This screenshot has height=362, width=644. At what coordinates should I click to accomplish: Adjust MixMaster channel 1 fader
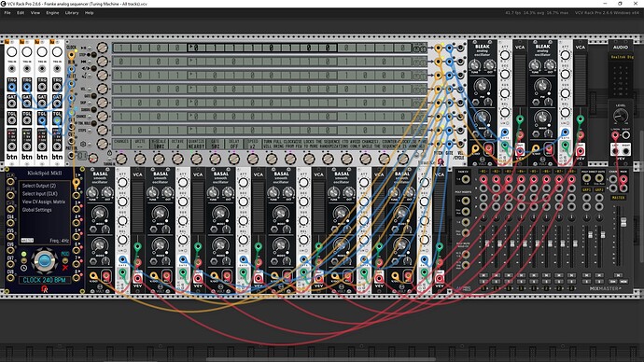(x=487, y=244)
